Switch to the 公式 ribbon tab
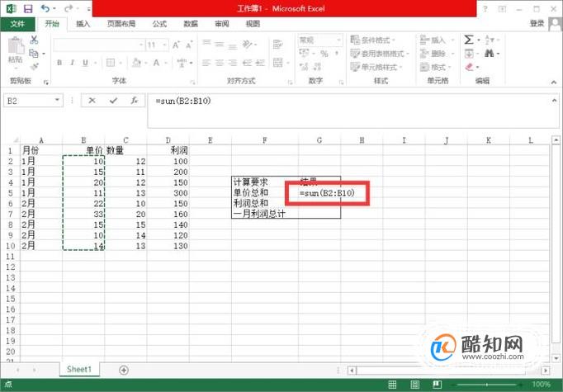 tap(159, 24)
